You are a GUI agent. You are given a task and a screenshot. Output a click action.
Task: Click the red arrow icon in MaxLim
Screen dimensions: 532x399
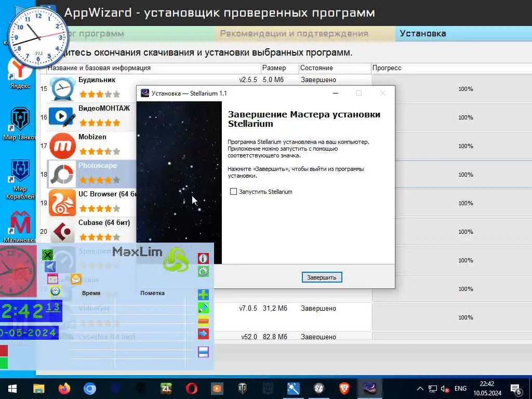(203, 334)
